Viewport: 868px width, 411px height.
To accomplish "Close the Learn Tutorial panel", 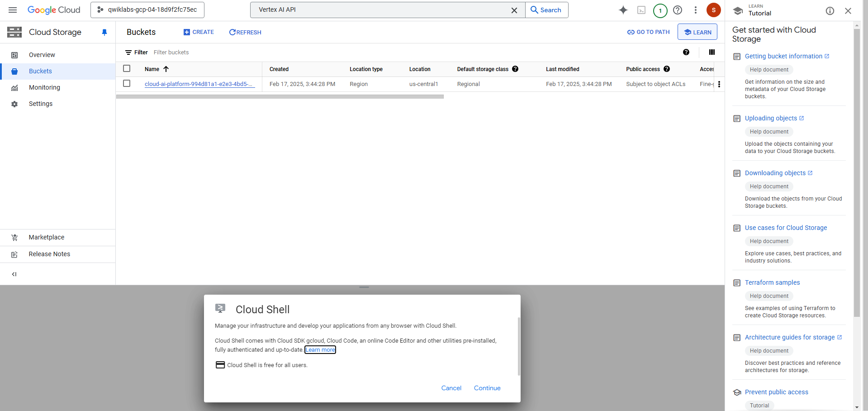I will [848, 11].
